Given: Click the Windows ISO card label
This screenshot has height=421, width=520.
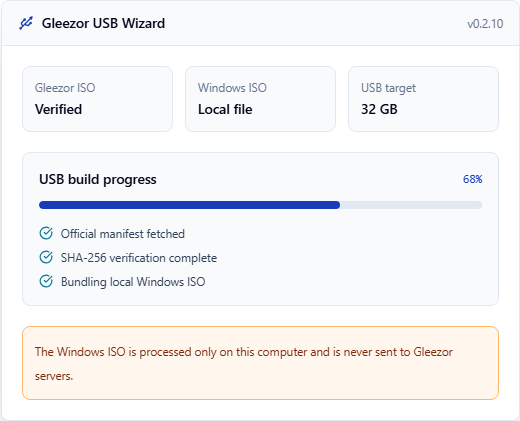Looking at the screenshot, I should (232, 88).
